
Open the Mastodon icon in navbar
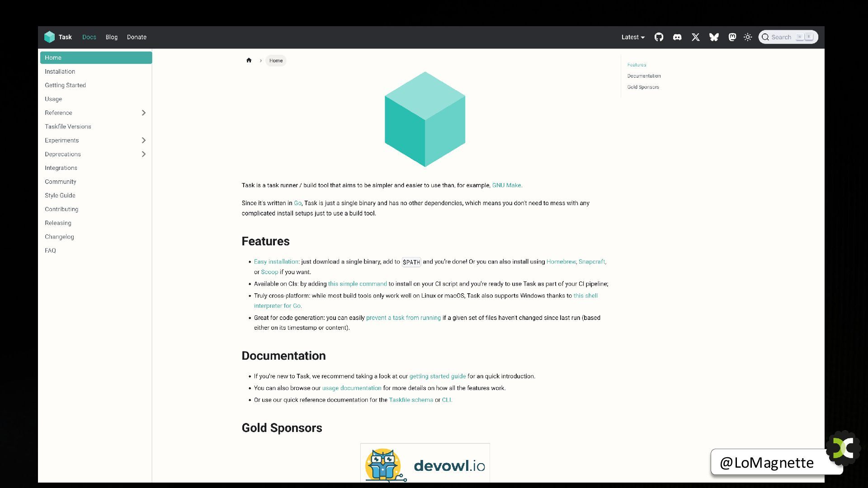[x=732, y=37]
